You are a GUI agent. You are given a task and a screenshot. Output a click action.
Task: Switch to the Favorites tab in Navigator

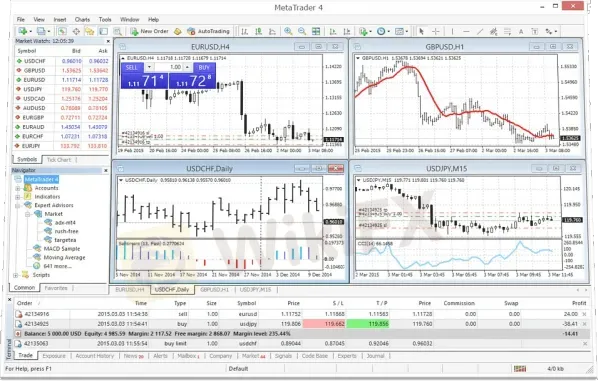pyautogui.click(x=56, y=288)
